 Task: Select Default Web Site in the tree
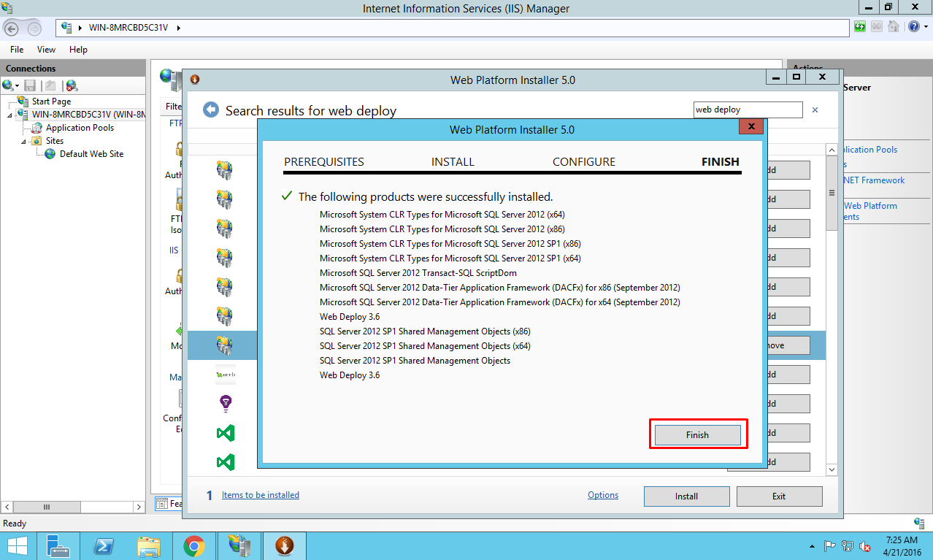coord(91,154)
